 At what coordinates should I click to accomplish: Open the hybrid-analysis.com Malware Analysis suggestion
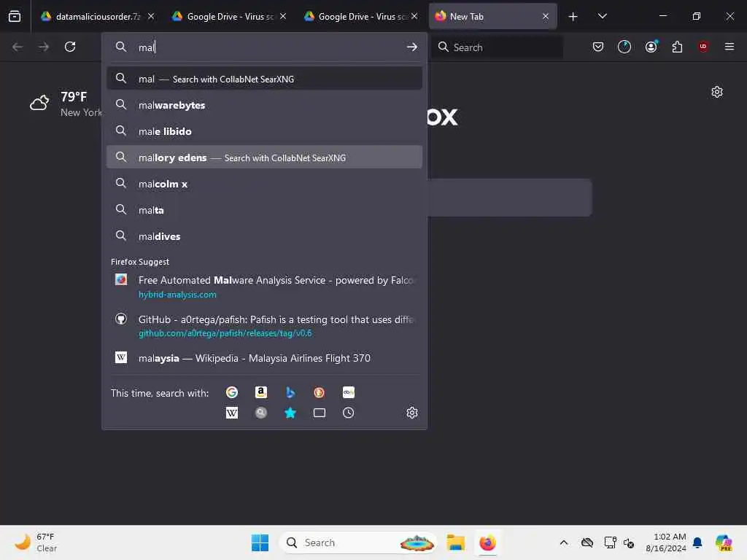pos(264,287)
